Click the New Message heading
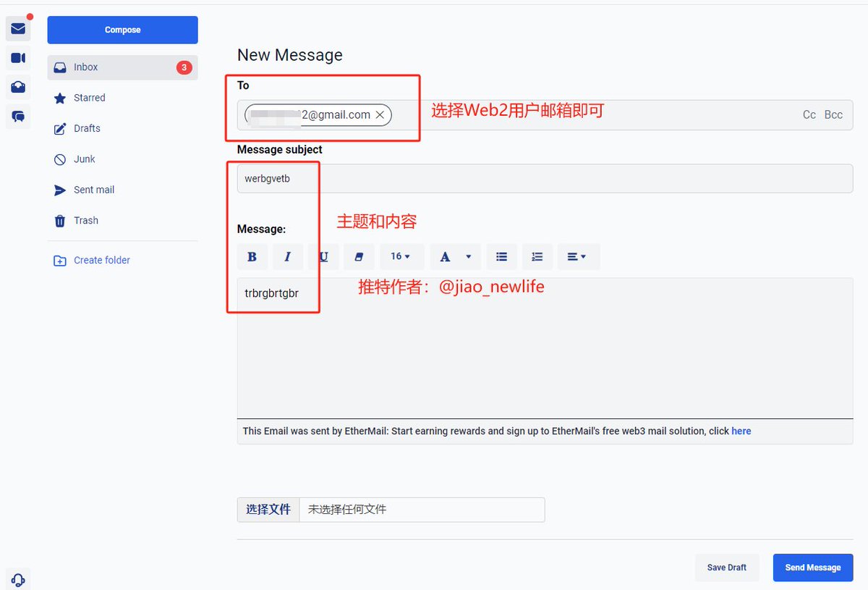This screenshot has width=868, height=590. click(x=290, y=55)
